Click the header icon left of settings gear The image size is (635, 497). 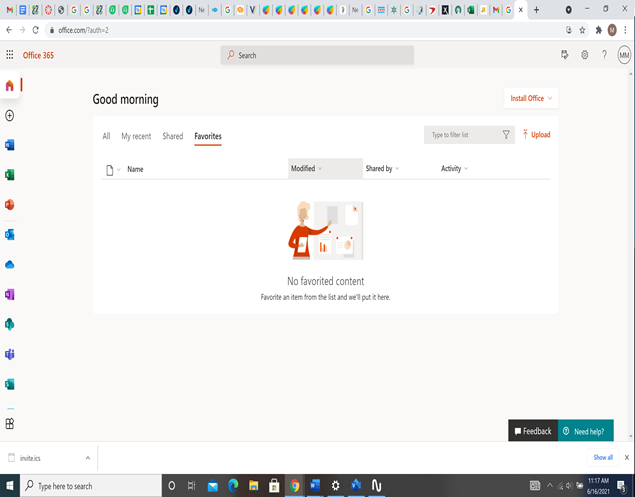565,55
